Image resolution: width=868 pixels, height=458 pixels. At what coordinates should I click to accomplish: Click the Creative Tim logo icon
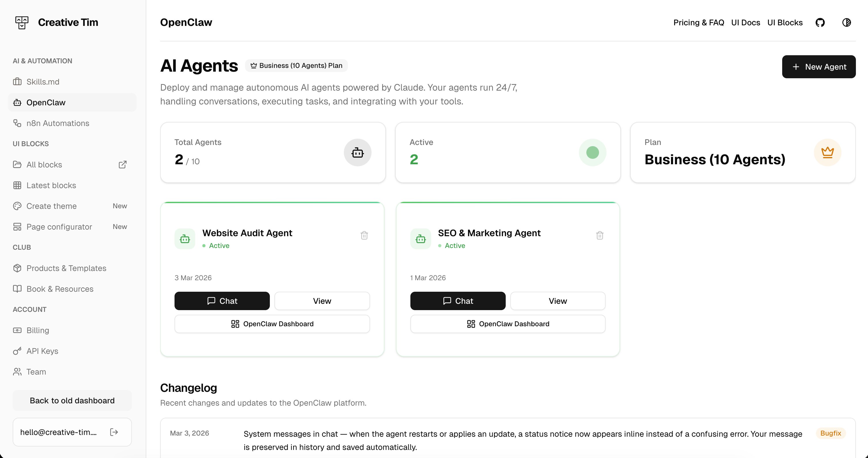click(22, 22)
